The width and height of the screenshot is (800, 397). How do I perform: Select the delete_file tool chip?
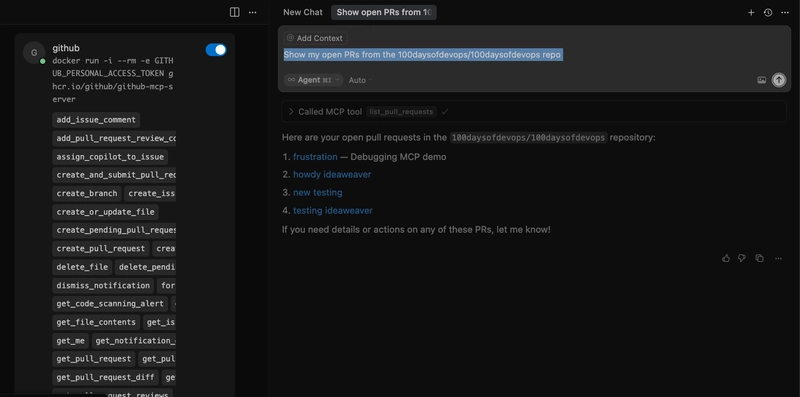point(82,267)
